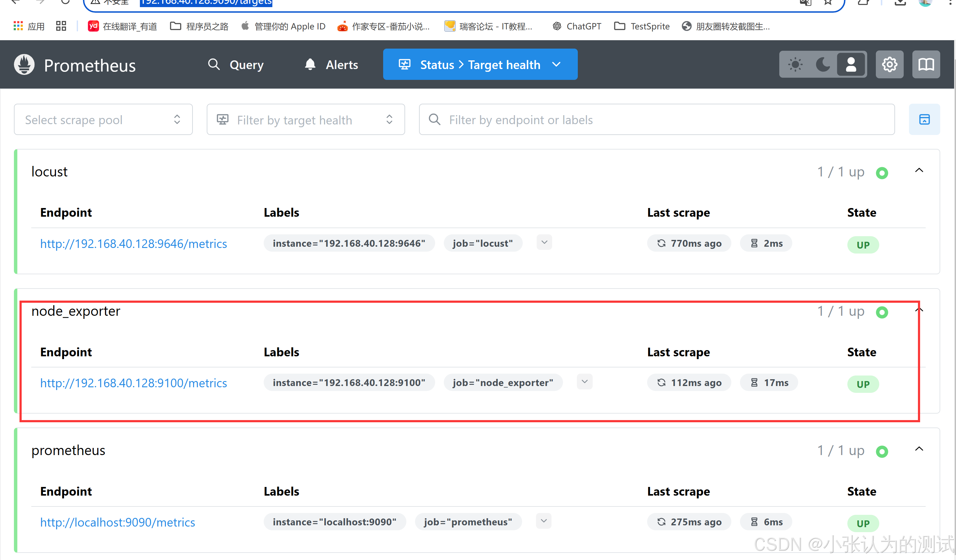This screenshot has height=560, width=956.
Task: Open the localhost:9090 metrics link
Action: point(118,522)
